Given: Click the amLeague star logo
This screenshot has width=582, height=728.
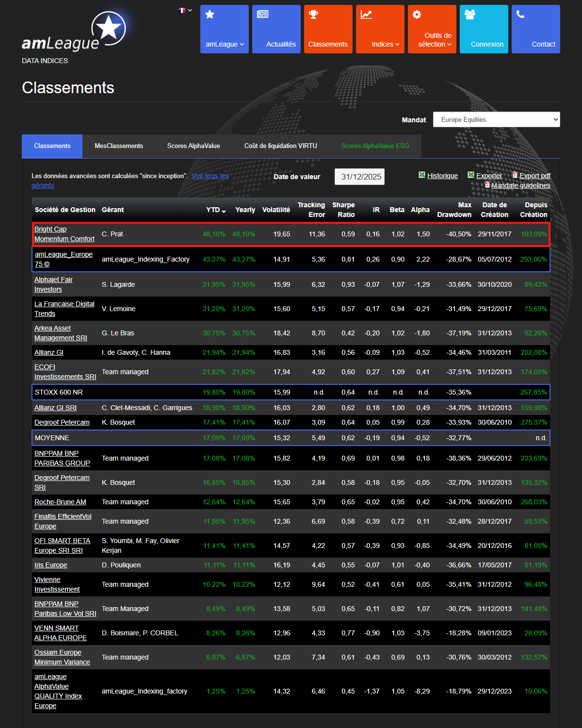Looking at the screenshot, I should coord(74,32).
